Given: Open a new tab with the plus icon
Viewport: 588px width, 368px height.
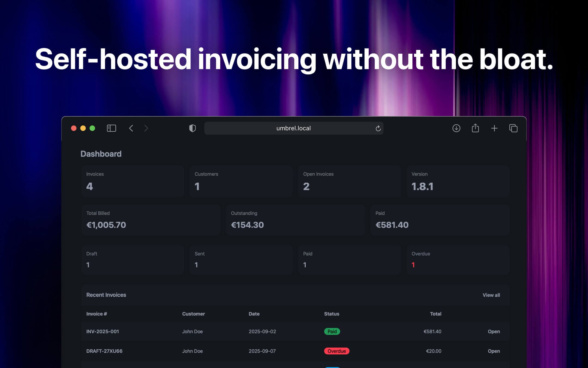Looking at the screenshot, I should point(494,128).
